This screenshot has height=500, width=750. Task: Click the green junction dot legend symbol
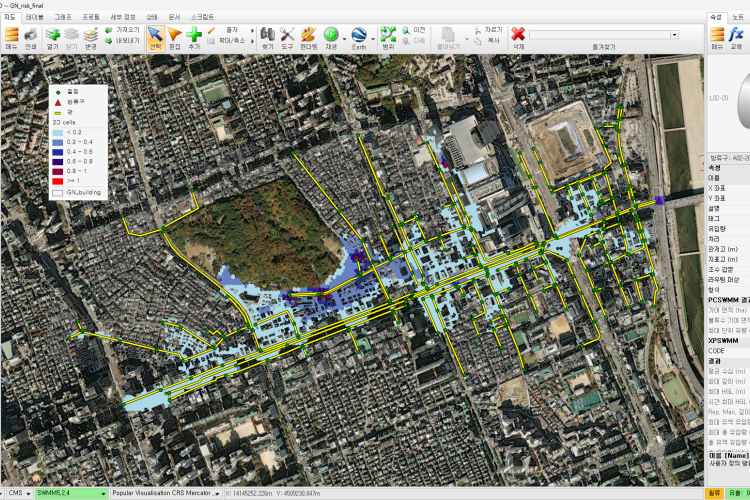[x=58, y=92]
